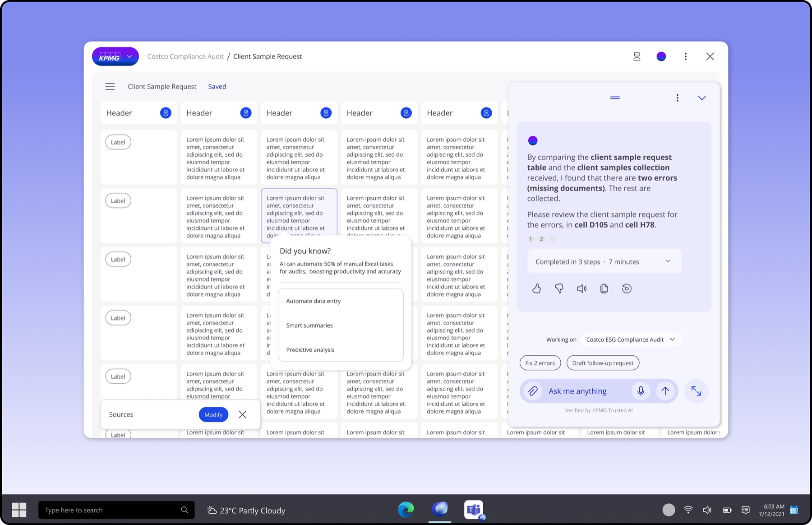Open the hamburger menu beside Client Sample Request

pos(110,87)
